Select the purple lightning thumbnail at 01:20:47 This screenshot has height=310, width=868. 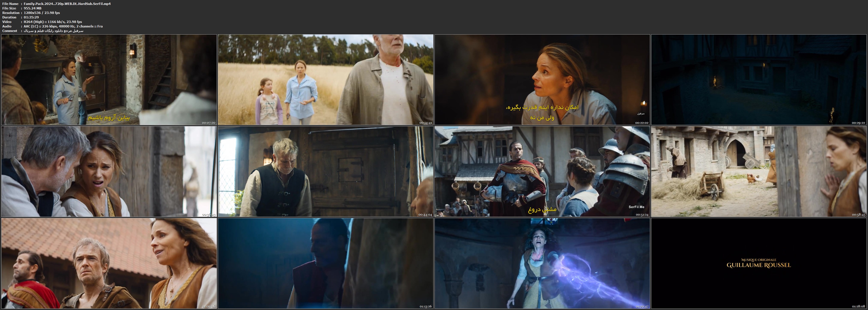542,263
